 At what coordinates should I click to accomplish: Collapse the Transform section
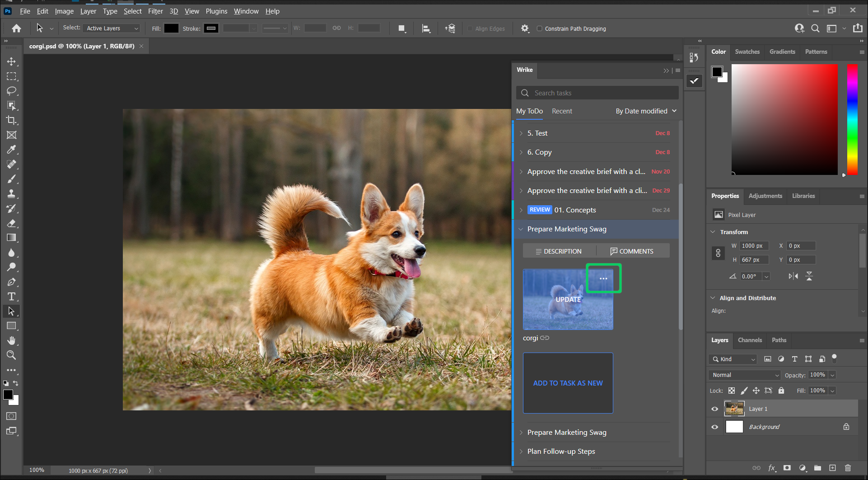[713, 232]
